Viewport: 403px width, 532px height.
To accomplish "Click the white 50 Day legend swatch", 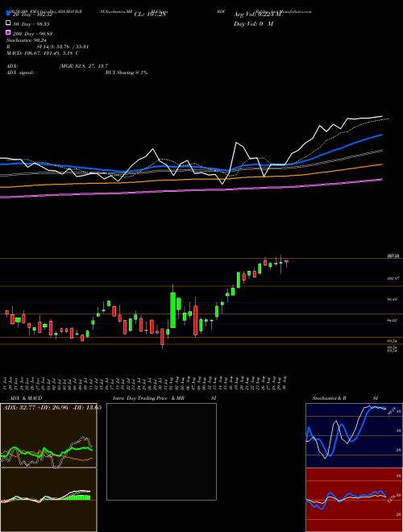I will pyautogui.click(x=9, y=23).
